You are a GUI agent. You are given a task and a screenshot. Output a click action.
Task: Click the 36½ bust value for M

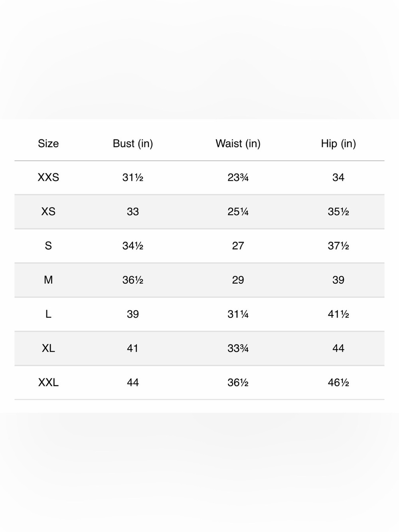click(x=133, y=280)
